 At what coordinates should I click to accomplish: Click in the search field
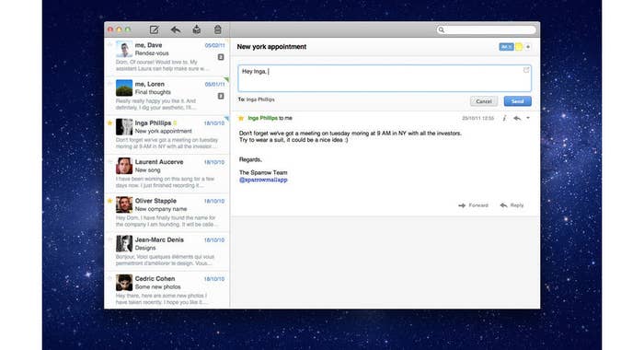(487, 29)
